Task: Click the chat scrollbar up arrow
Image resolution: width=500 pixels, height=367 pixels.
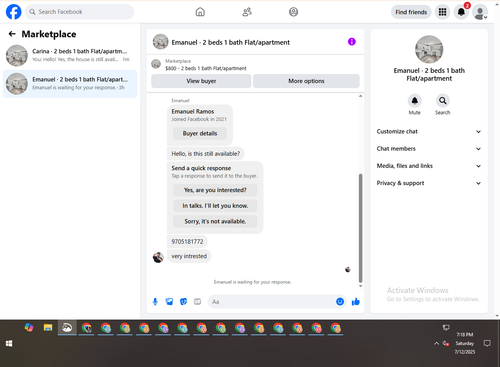Action: point(360,96)
